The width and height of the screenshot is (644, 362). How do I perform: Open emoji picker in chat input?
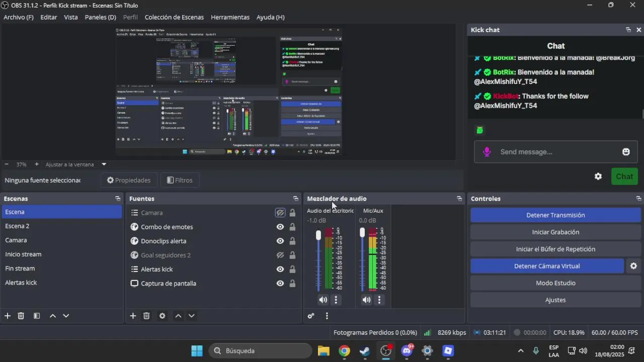pyautogui.click(x=626, y=152)
